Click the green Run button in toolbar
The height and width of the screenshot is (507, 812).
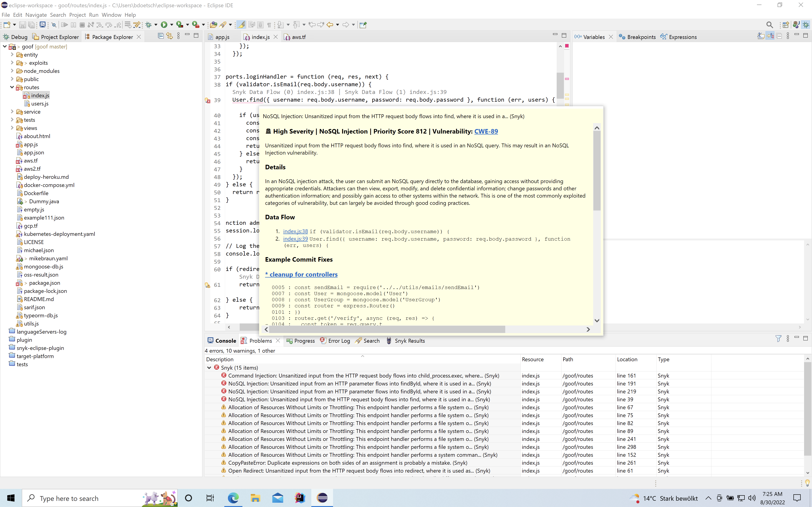(x=164, y=25)
